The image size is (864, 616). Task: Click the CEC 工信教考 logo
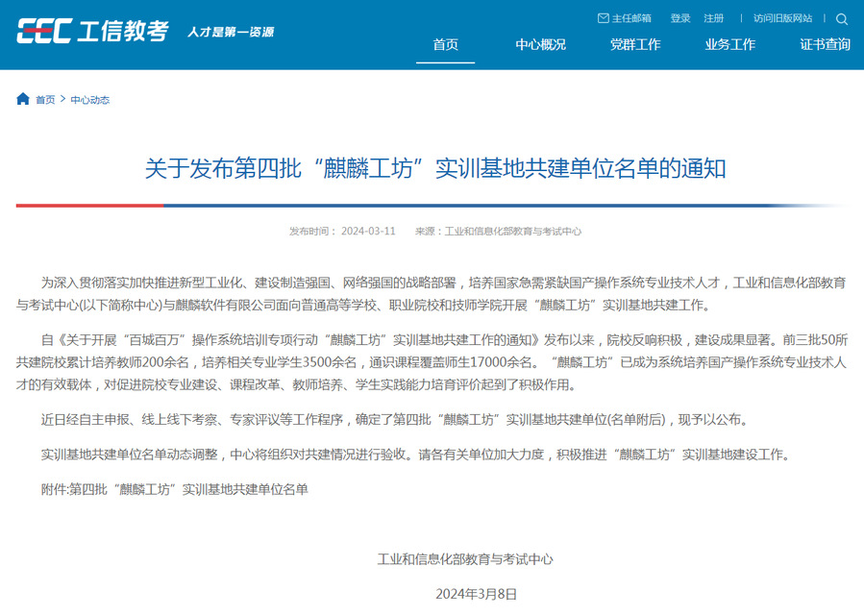coord(92,31)
